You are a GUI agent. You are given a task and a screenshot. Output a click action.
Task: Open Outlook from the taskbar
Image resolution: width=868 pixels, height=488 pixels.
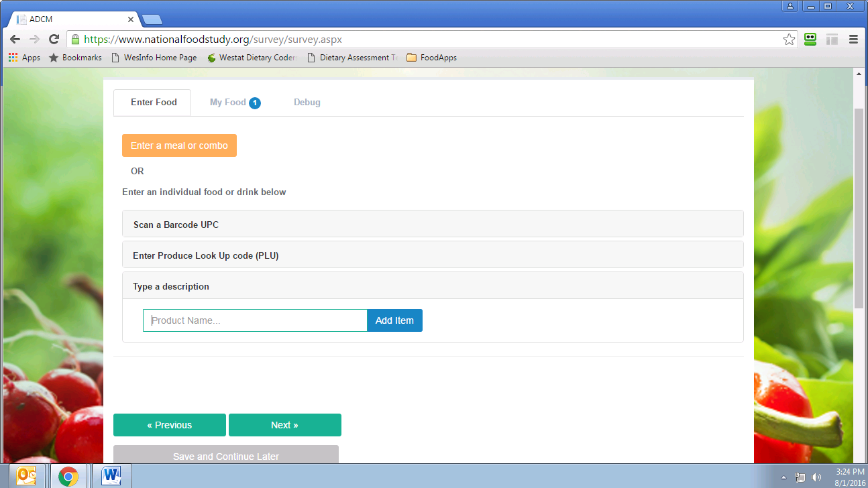click(26, 477)
